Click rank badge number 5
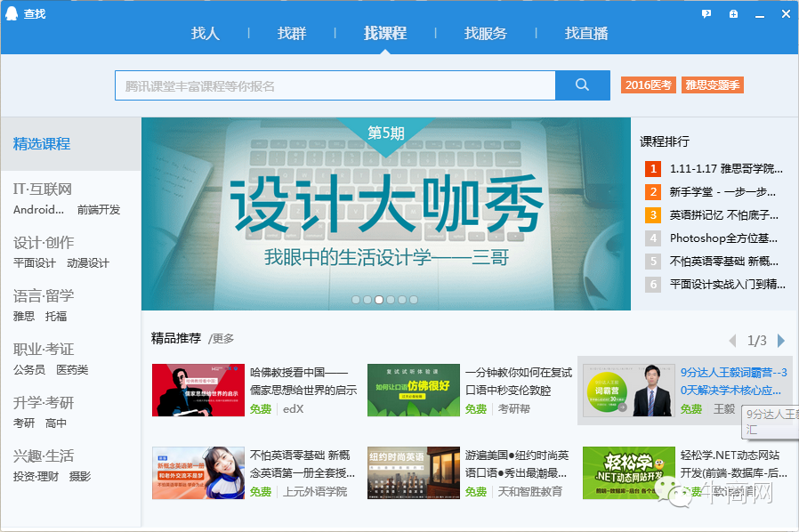The height and width of the screenshot is (532, 799). (x=653, y=262)
